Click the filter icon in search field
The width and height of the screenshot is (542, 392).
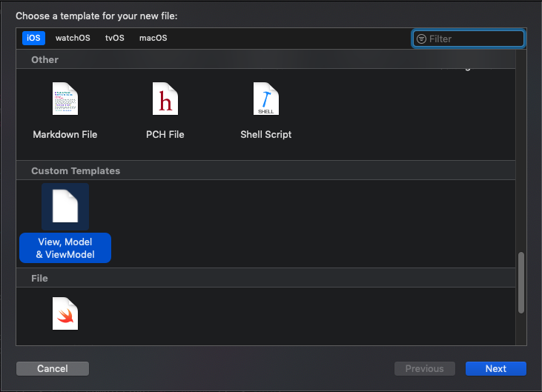(x=421, y=39)
